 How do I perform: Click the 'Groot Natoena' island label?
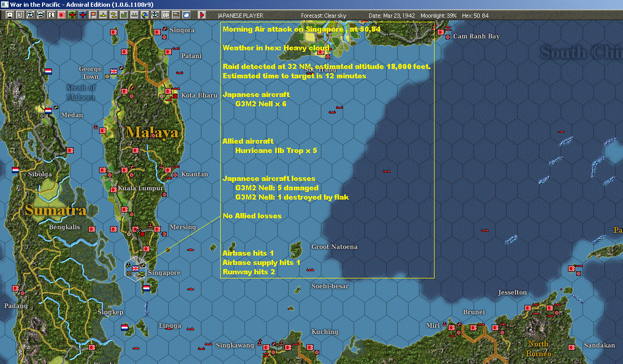[x=334, y=247]
